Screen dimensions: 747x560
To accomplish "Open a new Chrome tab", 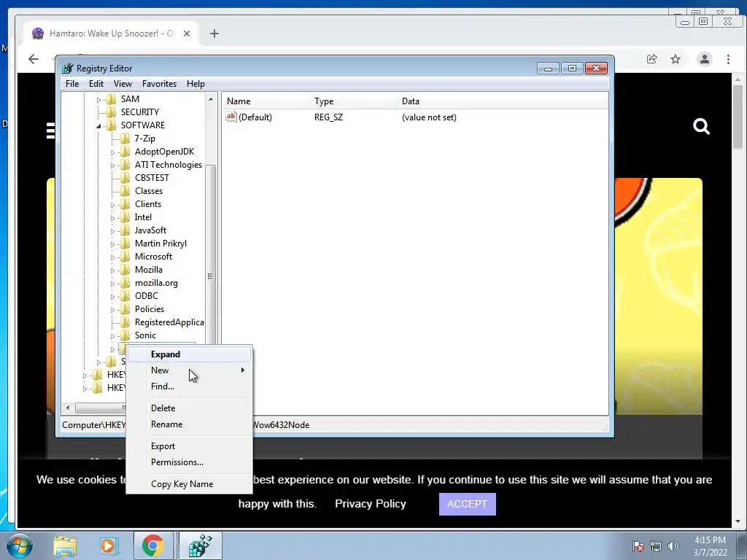I will pyautogui.click(x=214, y=34).
